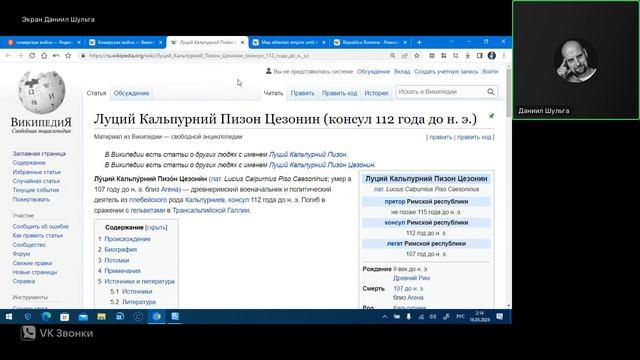
Task: Click Создать учётную запись link
Action: click(x=446, y=71)
